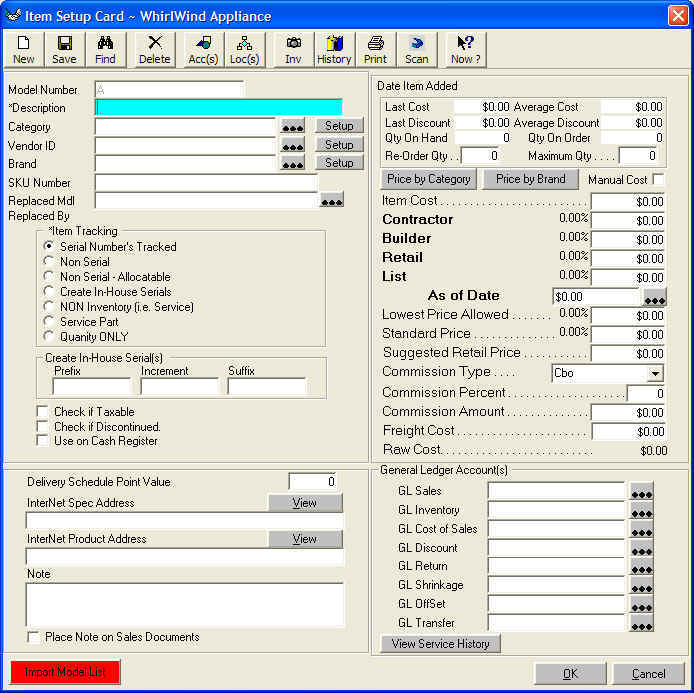
Task: Enable the Check if Taxable checkbox
Action: point(42,412)
